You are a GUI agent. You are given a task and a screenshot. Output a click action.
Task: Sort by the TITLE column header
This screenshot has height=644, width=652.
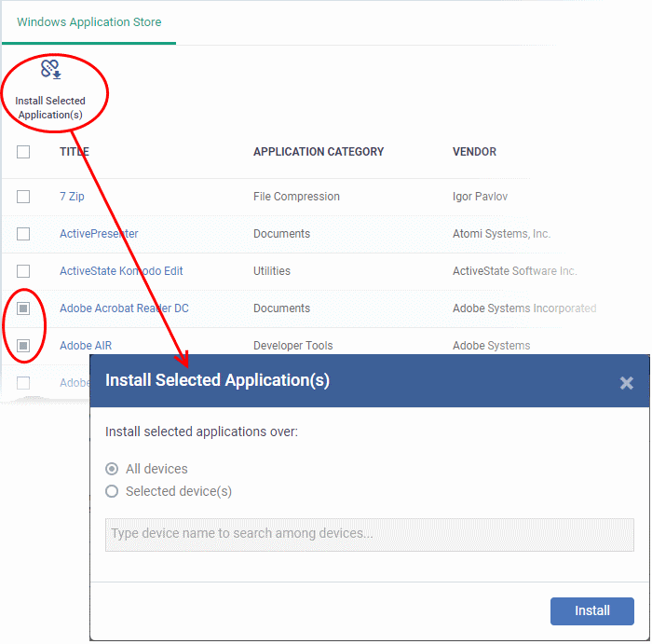(x=74, y=152)
